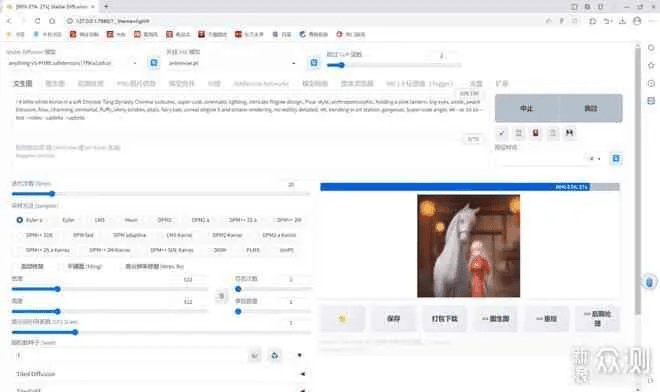Screen dimensions: 660x392
Task: Reuse last seed with recycle icon
Action: (275, 355)
